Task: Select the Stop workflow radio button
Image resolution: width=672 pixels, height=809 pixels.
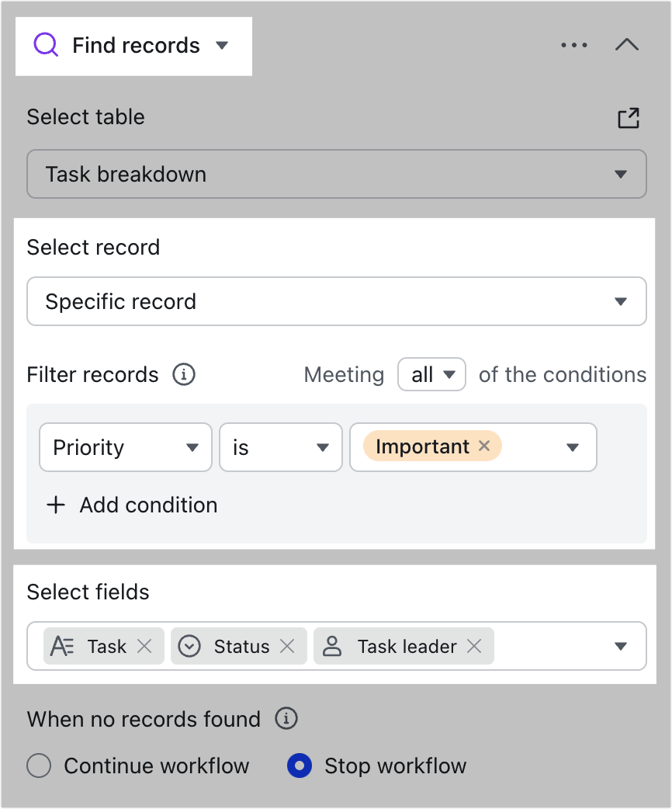Action: pos(299,766)
